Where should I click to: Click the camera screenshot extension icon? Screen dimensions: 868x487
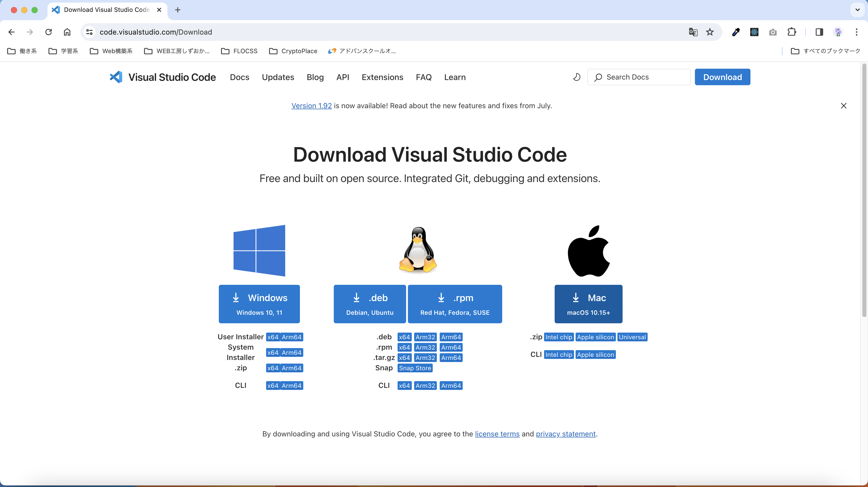(773, 32)
